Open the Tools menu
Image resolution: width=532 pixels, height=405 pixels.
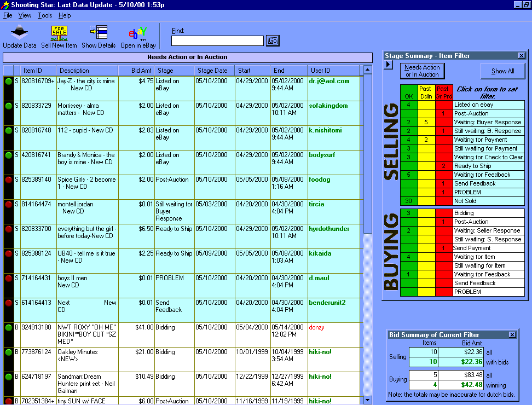click(x=45, y=15)
